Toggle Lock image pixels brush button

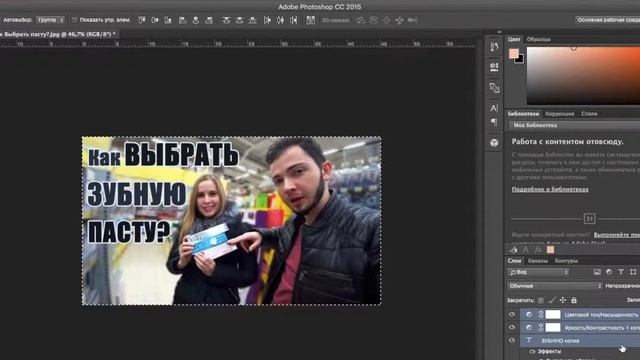point(552,300)
